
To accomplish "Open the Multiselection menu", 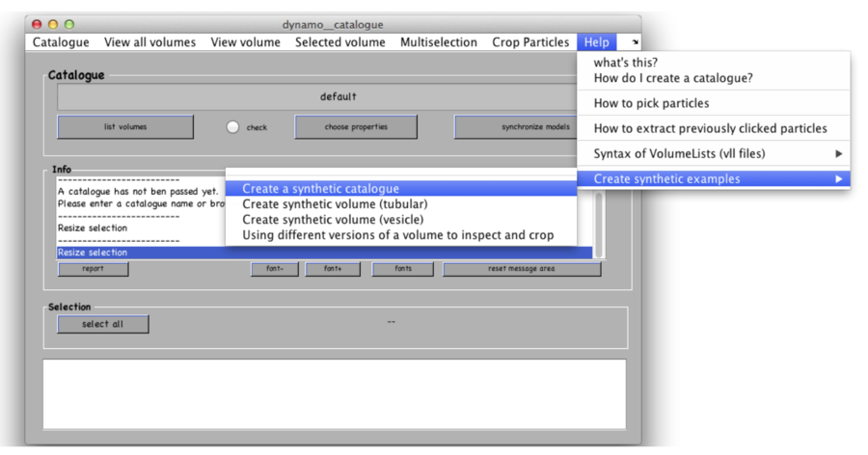I will point(438,42).
